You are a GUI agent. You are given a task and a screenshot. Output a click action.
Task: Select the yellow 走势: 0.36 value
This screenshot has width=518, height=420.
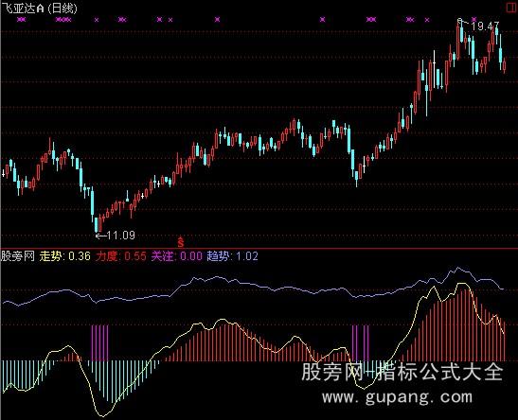click(64, 256)
